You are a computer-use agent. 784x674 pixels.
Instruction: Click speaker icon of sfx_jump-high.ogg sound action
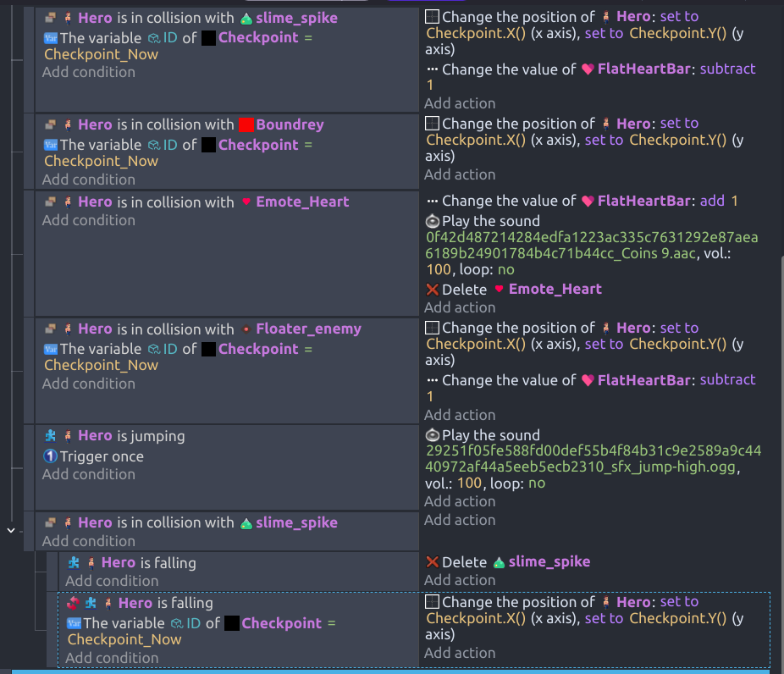pos(432,435)
